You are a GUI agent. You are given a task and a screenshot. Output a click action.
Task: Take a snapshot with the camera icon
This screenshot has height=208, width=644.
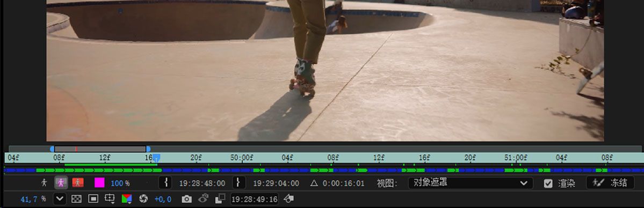click(x=186, y=199)
